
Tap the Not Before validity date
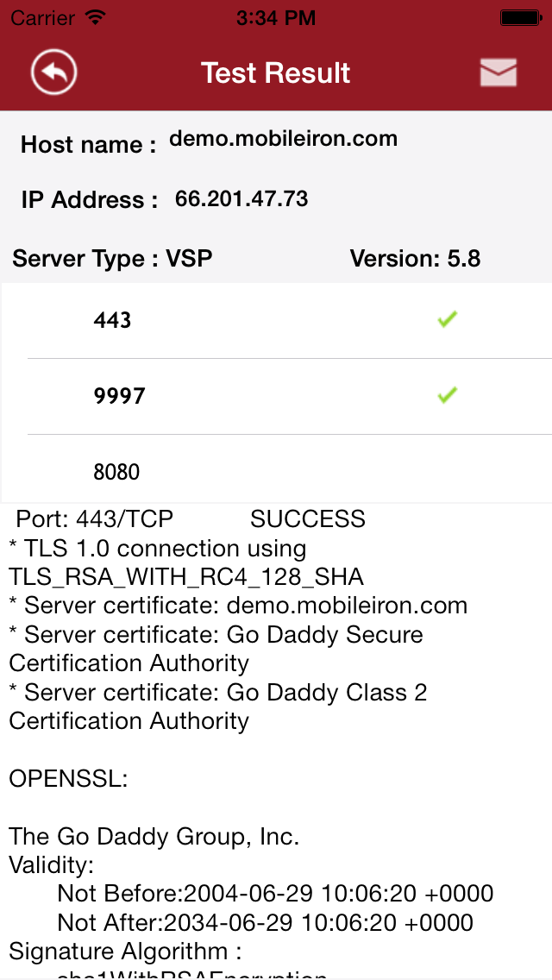point(274,894)
